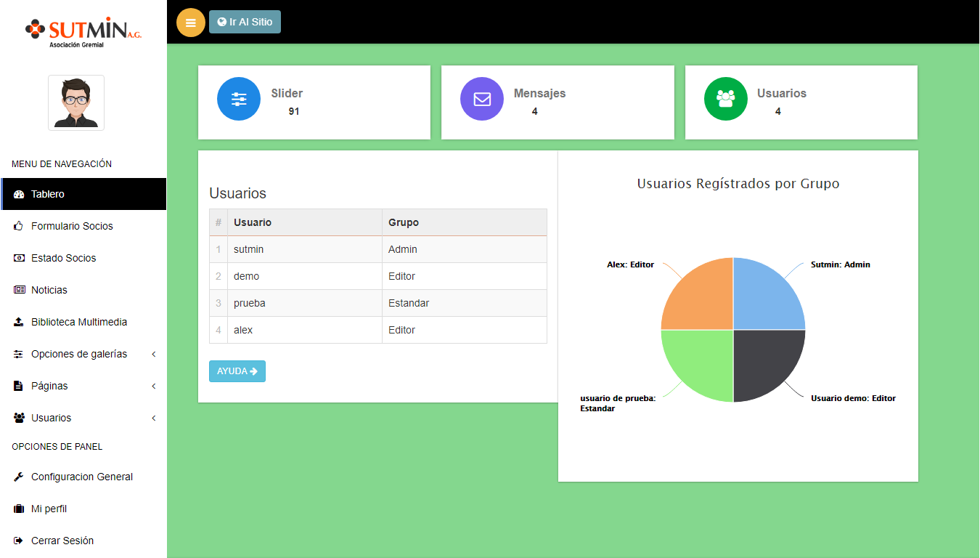Click the Formulario Socios thumbs-up icon
The image size is (980, 558).
click(19, 226)
